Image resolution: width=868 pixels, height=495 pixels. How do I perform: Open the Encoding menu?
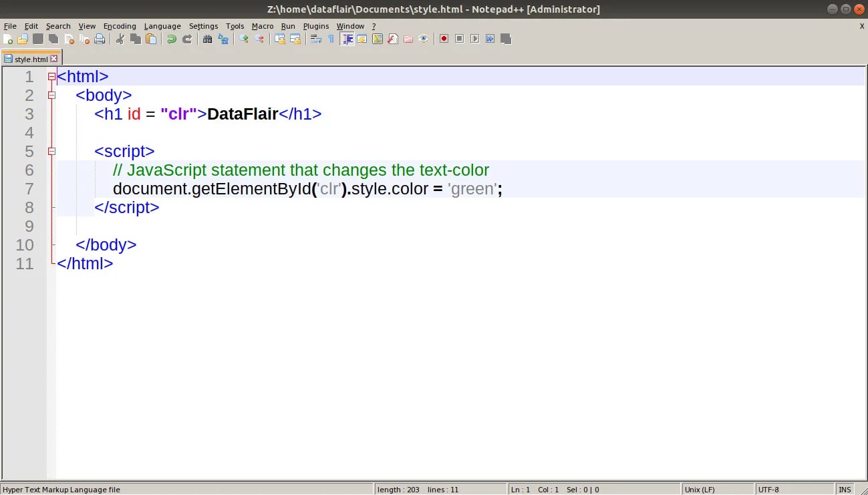pos(120,26)
